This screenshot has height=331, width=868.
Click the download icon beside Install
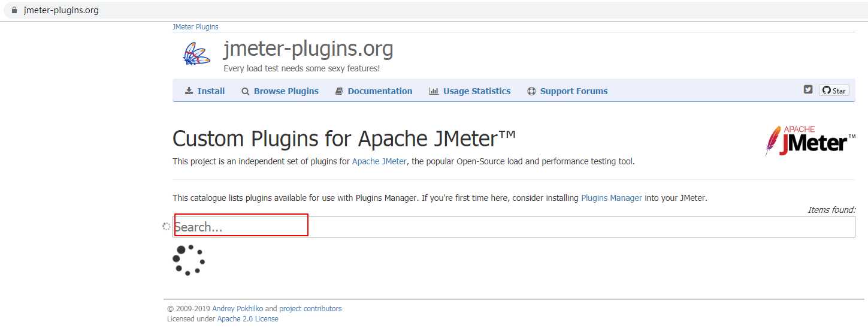[189, 91]
